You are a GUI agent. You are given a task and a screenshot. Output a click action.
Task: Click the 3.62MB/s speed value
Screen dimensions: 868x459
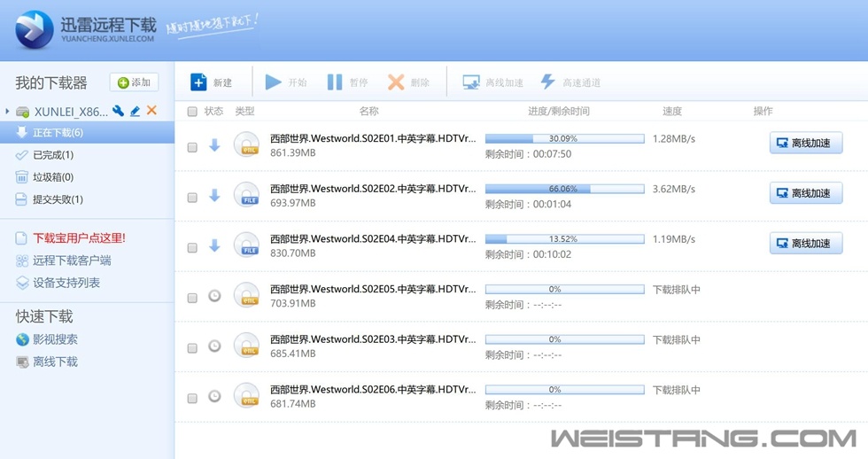(674, 189)
